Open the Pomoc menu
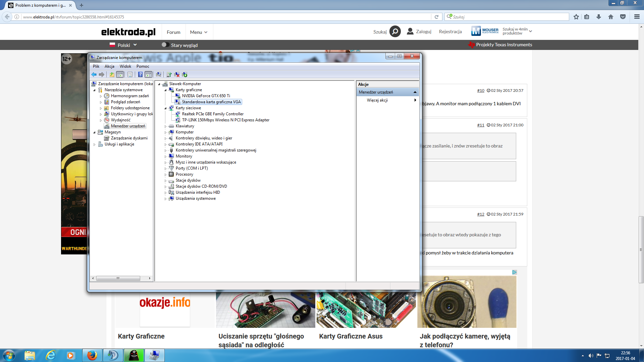The image size is (644, 362). pos(143,66)
